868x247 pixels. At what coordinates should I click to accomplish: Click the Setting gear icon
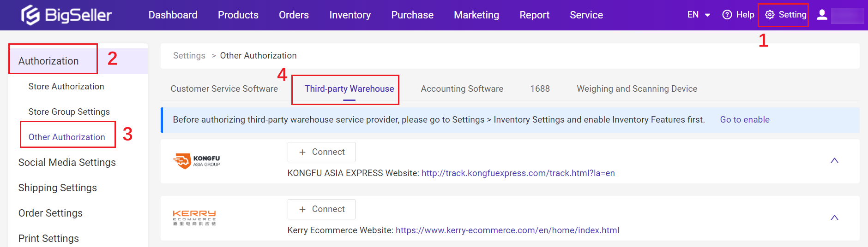coord(770,15)
